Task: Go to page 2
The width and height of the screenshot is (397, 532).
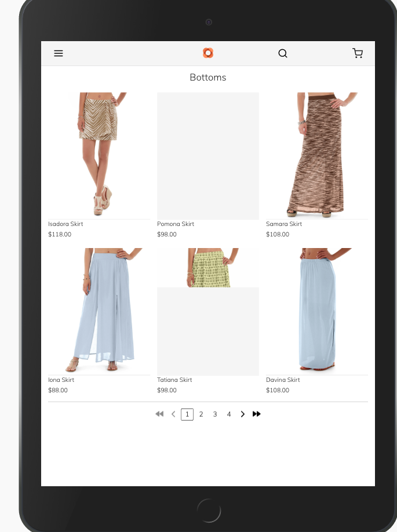Action: click(201, 414)
